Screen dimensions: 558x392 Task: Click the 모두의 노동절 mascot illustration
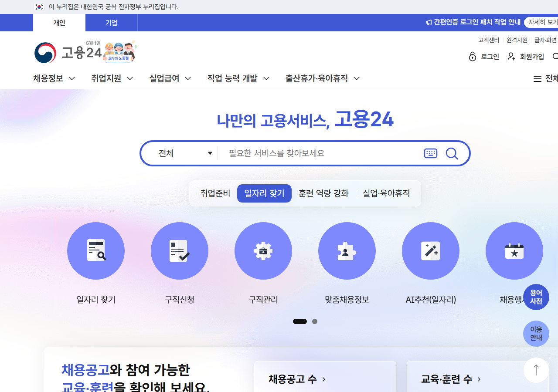coord(121,52)
